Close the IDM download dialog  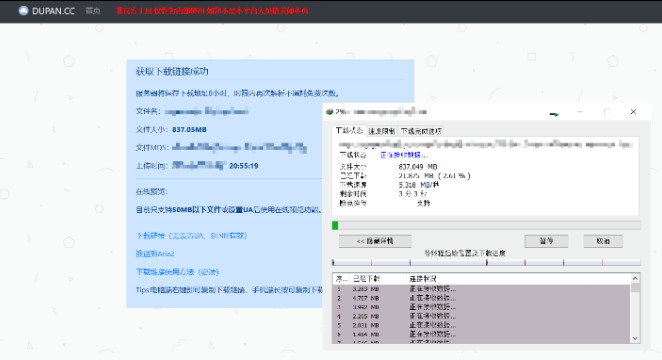coord(633,111)
